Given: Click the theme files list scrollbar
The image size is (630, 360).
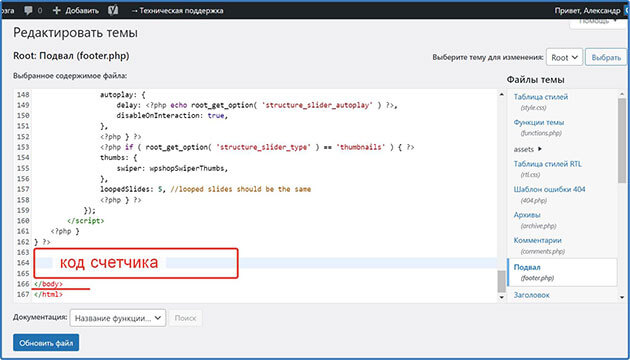Looking at the screenshot, I should click(x=622, y=141).
